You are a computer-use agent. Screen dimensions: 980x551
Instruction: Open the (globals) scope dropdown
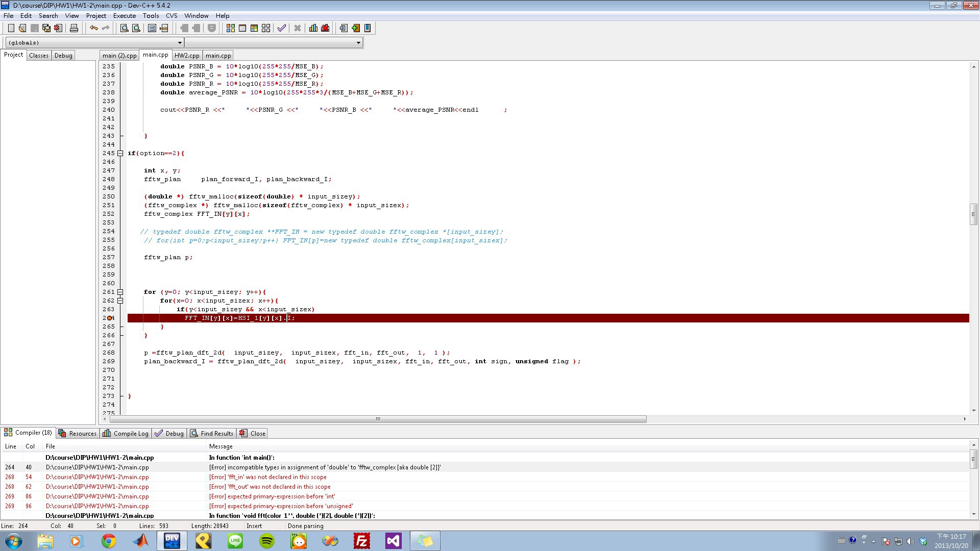(x=180, y=43)
